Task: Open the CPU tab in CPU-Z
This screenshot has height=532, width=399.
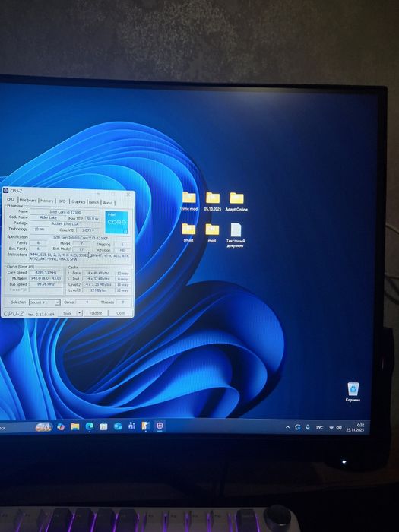Action: tap(11, 199)
